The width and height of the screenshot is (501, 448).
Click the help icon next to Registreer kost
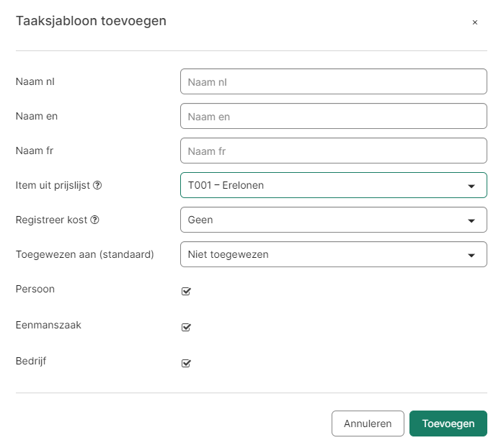click(94, 220)
